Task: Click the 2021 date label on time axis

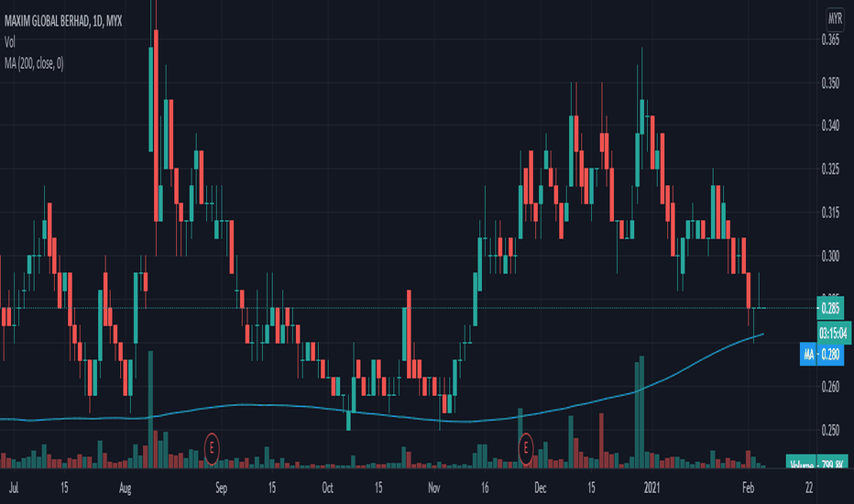Action: [651, 488]
